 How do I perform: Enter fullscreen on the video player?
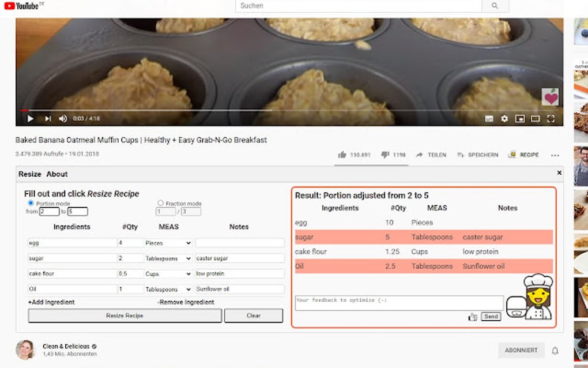point(551,118)
